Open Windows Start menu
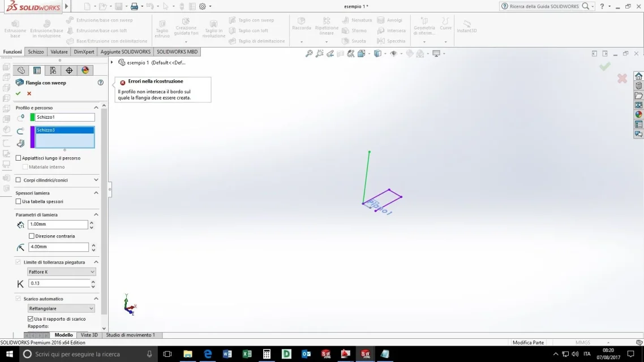The width and height of the screenshot is (644, 362). pyautogui.click(x=10, y=354)
